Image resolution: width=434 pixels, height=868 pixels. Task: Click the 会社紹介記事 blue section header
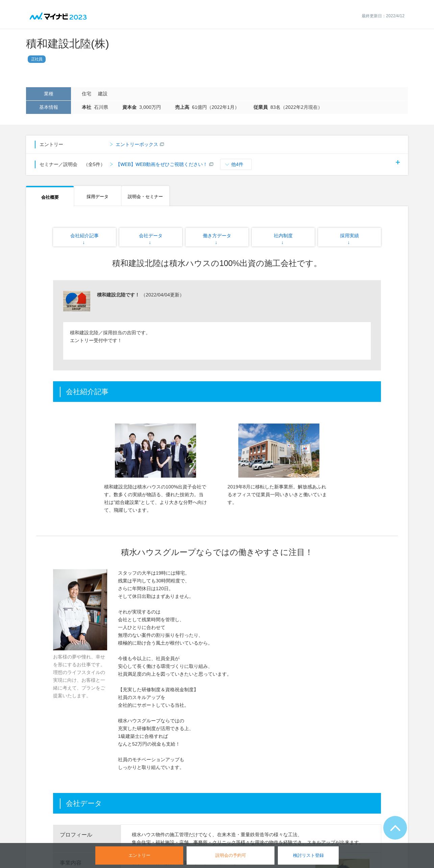(217, 391)
